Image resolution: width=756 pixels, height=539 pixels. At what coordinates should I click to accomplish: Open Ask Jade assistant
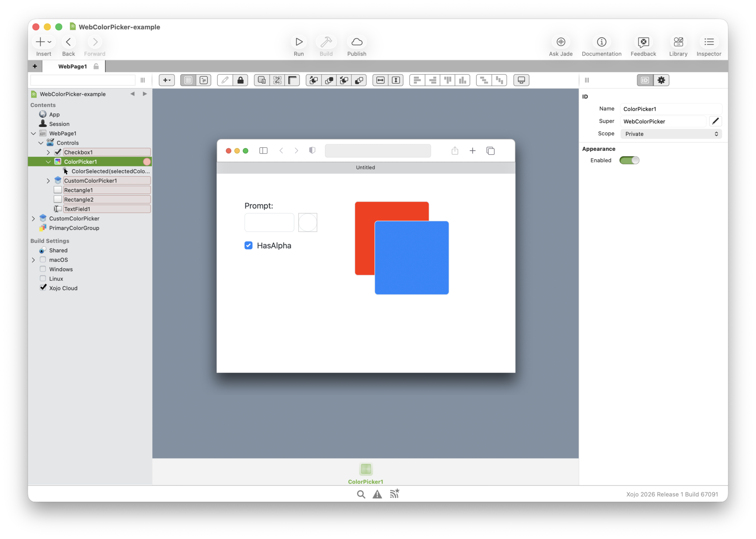(560, 42)
